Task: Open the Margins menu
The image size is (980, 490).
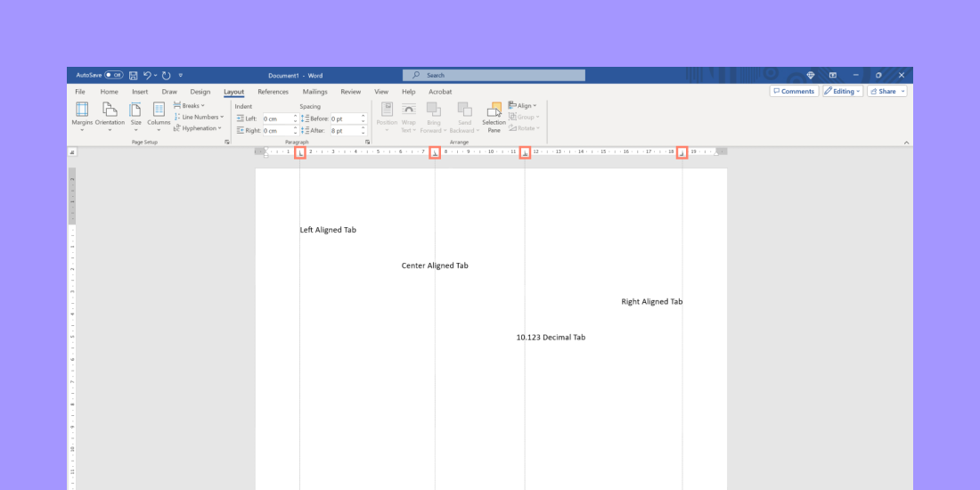Action: [82, 117]
